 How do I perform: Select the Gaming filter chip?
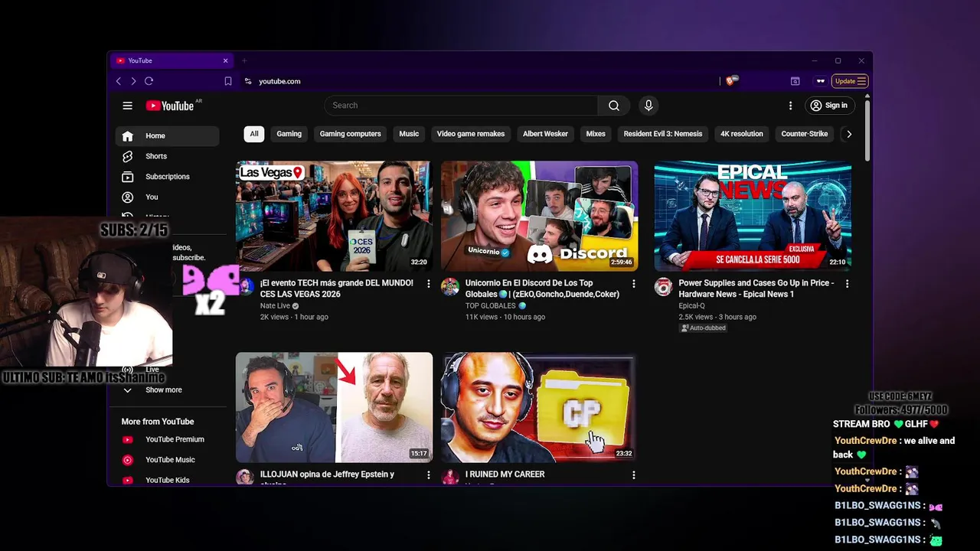click(289, 134)
